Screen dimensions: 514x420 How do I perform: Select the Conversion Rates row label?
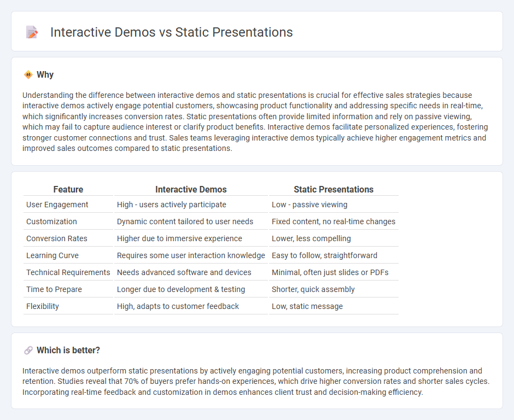point(57,238)
